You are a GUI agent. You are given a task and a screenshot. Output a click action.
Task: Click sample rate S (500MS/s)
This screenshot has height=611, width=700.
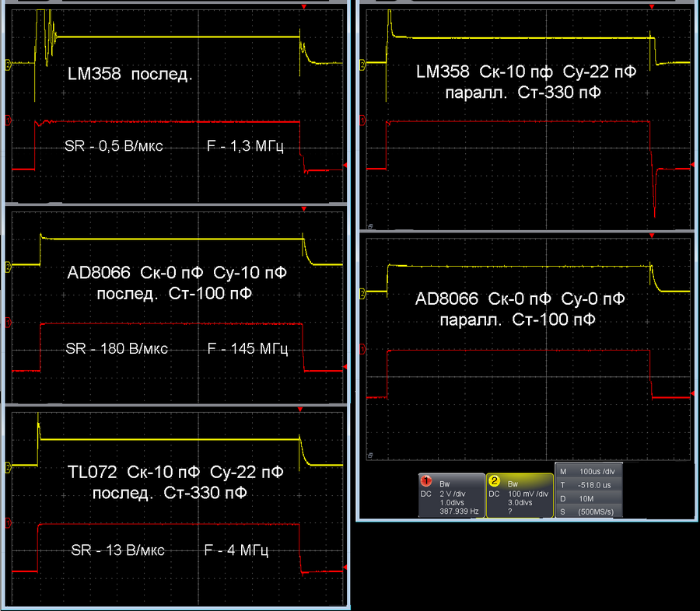pos(589,511)
